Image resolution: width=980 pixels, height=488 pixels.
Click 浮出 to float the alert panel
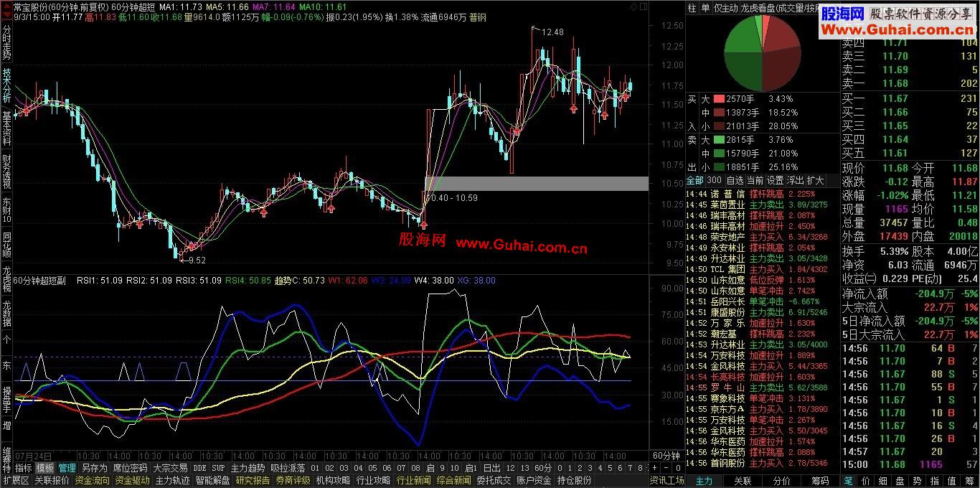click(x=796, y=180)
